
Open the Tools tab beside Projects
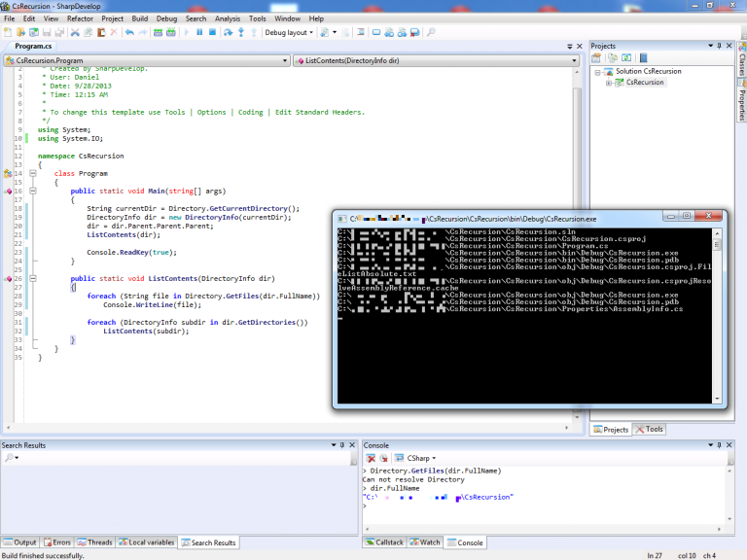tap(649, 429)
